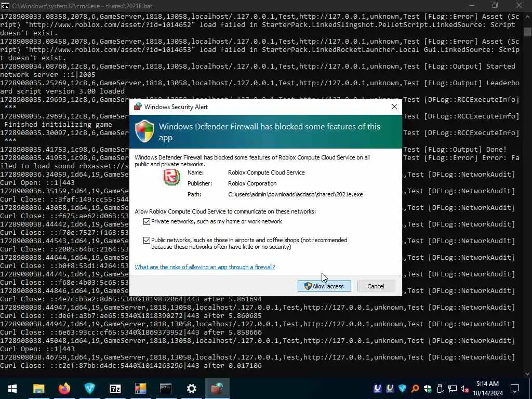Click log line 'Curl Close: ::de6f:a3b7:ae65'
Image resolution: width=532 pixels, height=399 pixels.
tap(131, 316)
